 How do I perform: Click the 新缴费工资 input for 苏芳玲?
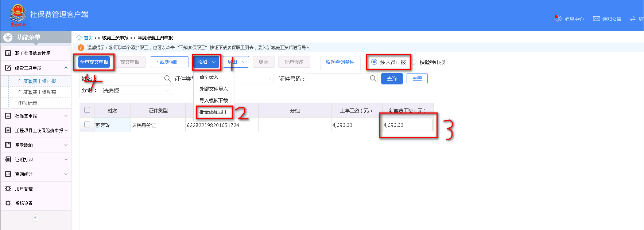tap(407, 125)
